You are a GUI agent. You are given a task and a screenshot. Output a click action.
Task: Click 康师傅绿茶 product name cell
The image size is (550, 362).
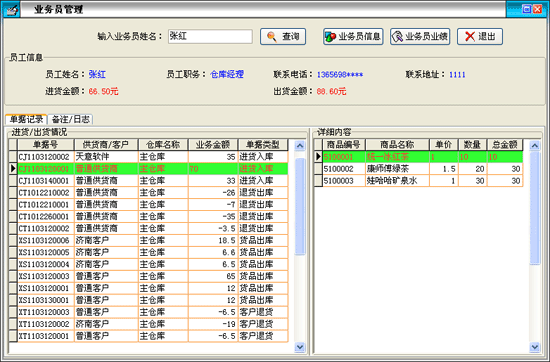[x=397, y=169]
